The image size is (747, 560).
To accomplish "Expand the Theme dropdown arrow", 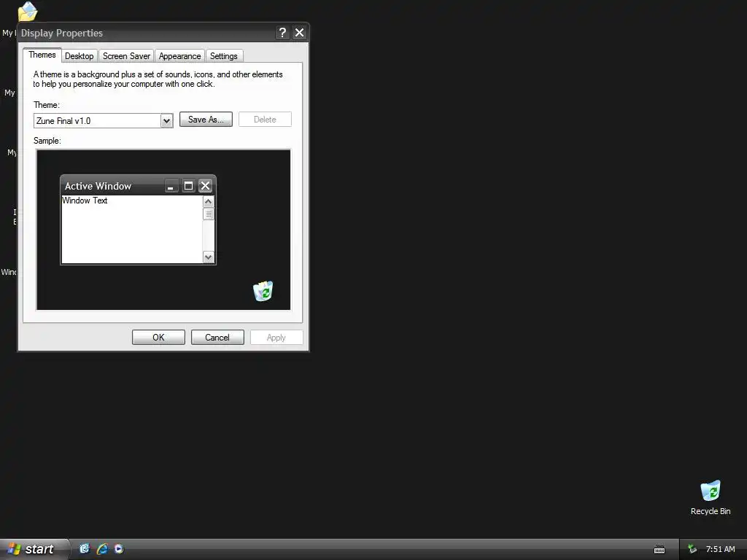I will pyautogui.click(x=166, y=121).
